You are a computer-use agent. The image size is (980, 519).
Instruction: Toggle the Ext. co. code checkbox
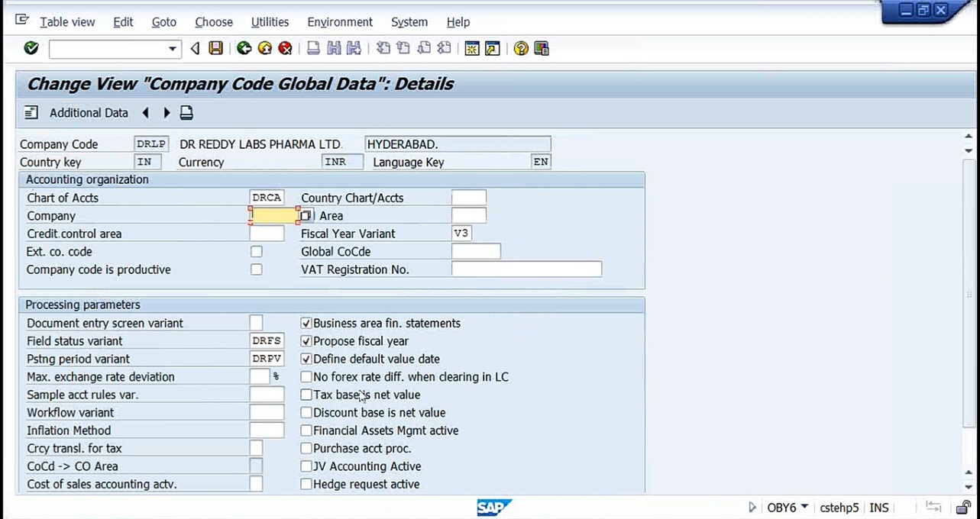click(x=257, y=251)
